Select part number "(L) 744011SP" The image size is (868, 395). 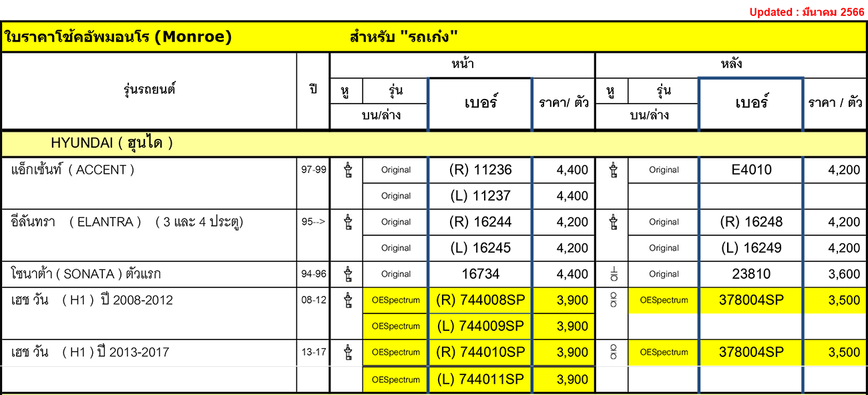[481, 378]
